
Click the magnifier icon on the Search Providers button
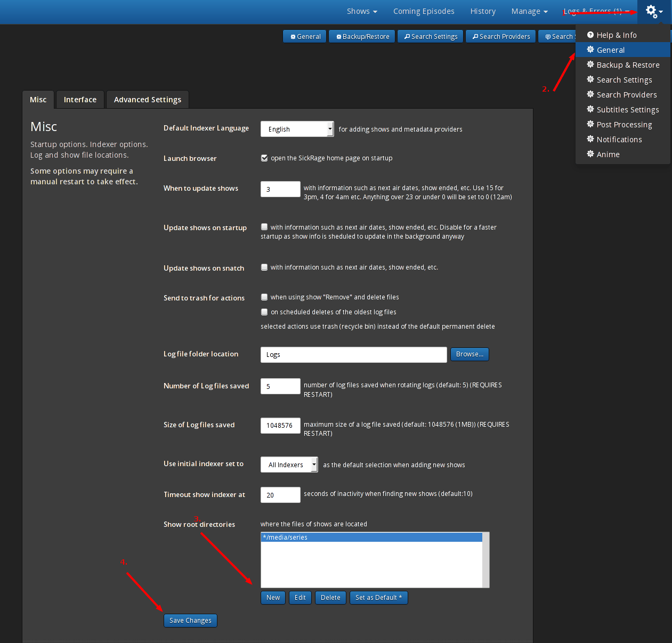click(475, 37)
